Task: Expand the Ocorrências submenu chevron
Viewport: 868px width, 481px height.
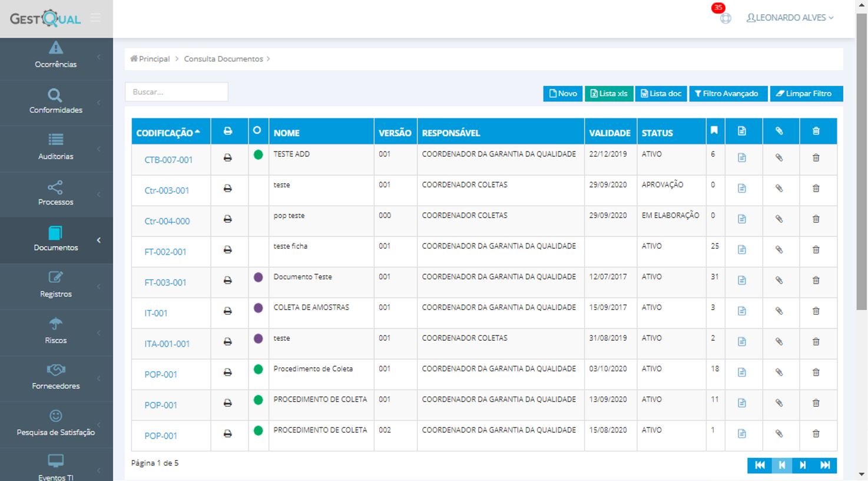Action: (x=99, y=57)
